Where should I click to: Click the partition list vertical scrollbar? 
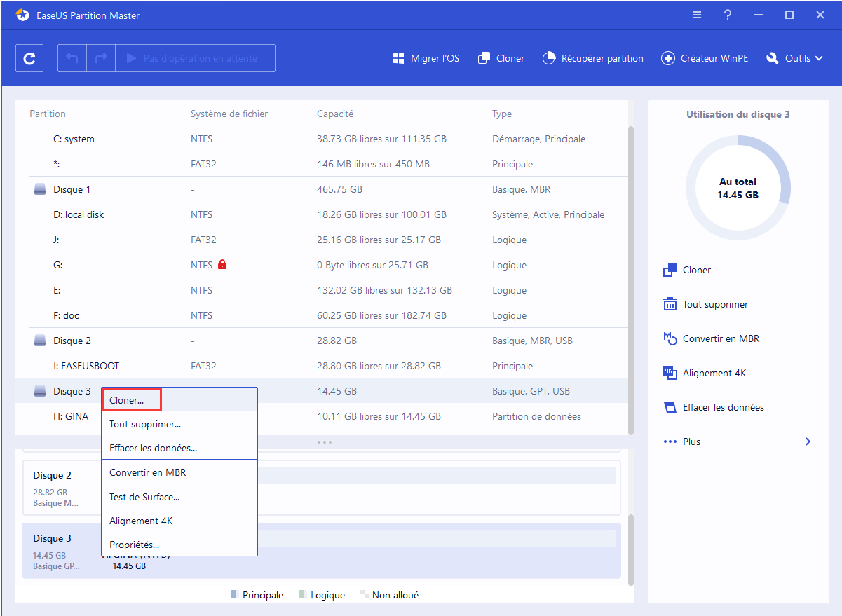click(x=630, y=280)
